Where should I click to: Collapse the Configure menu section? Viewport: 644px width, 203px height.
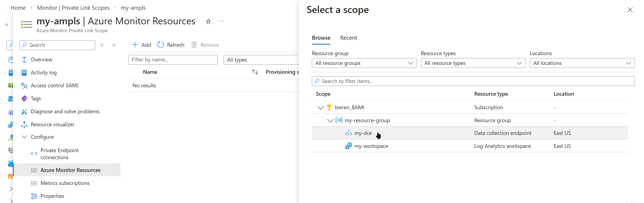point(24,137)
